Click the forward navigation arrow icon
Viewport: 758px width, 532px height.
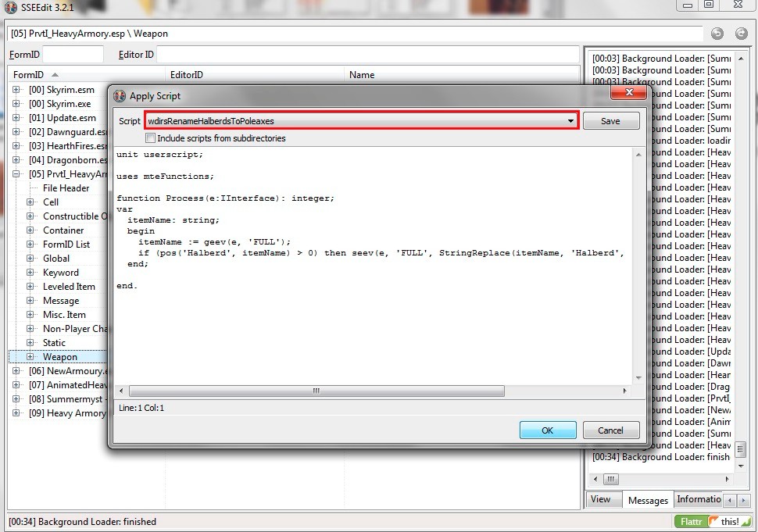tap(741, 34)
